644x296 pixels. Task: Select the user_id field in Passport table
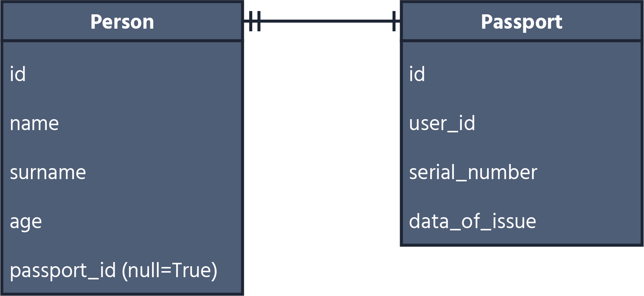442,123
